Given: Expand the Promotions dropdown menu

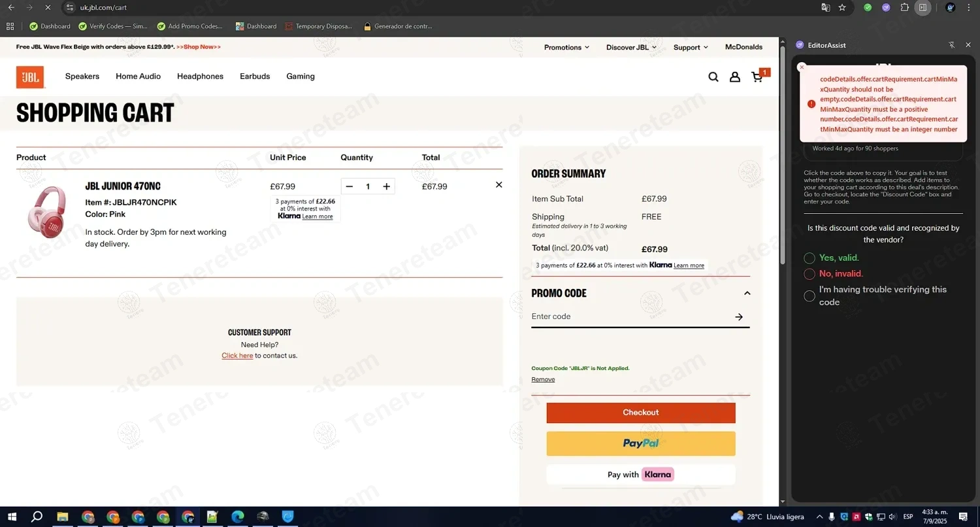Looking at the screenshot, I should tap(566, 47).
